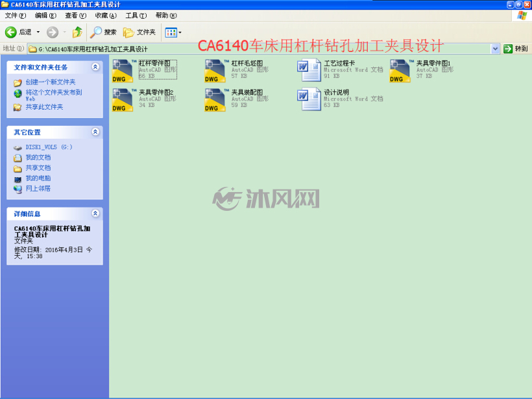The height and width of the screenshot is (399, 532).
Task: Select the 杠杆毛坯图 DWG file icon
Action: click(215, 71)
